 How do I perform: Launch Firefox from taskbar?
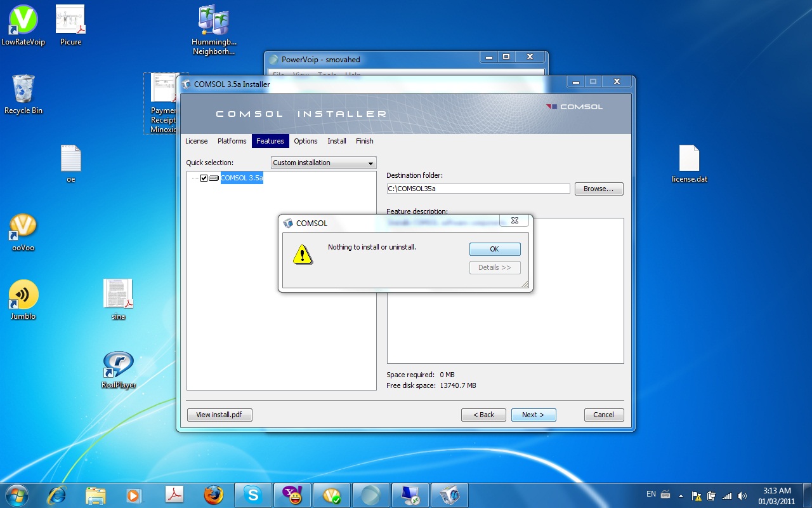(x=214, y=495)
